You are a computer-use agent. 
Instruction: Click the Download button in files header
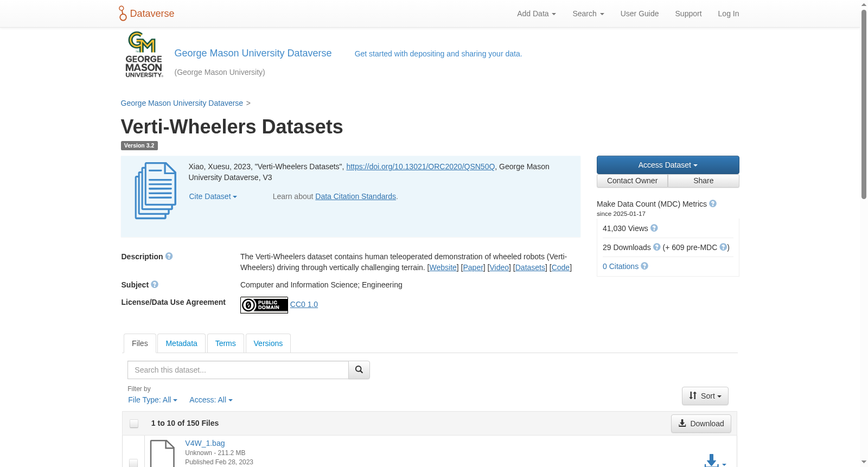pos(701,424)
